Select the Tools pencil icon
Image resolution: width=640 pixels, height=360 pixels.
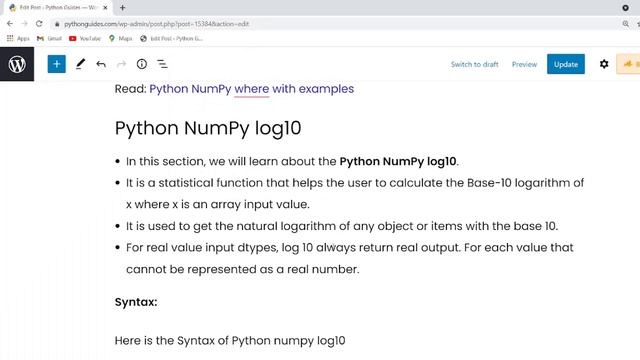[80, 64]
